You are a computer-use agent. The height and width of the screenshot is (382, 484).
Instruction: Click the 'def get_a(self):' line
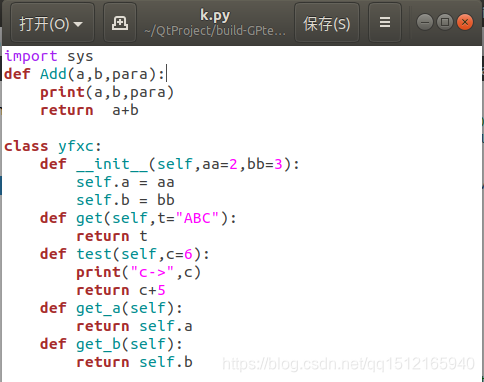[111, 308]
